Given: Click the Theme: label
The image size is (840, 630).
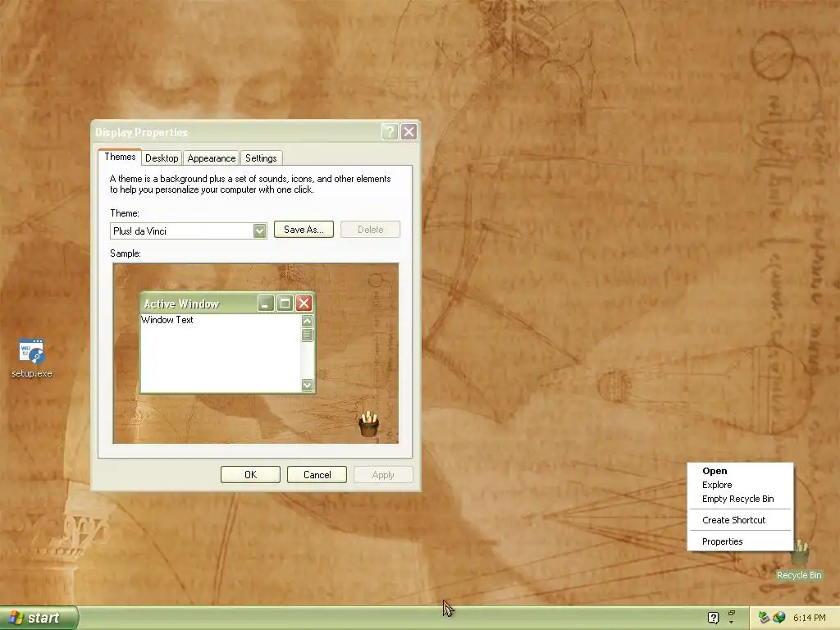Looking at the screenshot, I should click(x=125, y=213).
